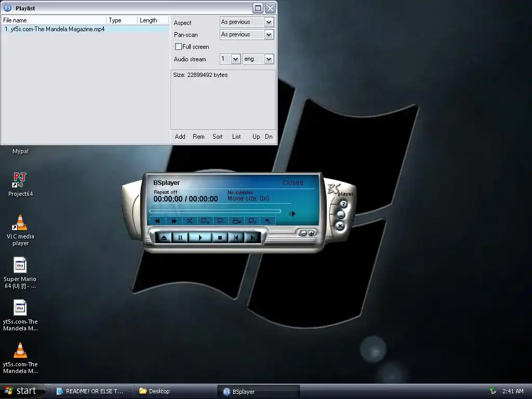532x399 pixels.
Task: Click the BSplayer seek bar
Action: [x=215, y=211]
